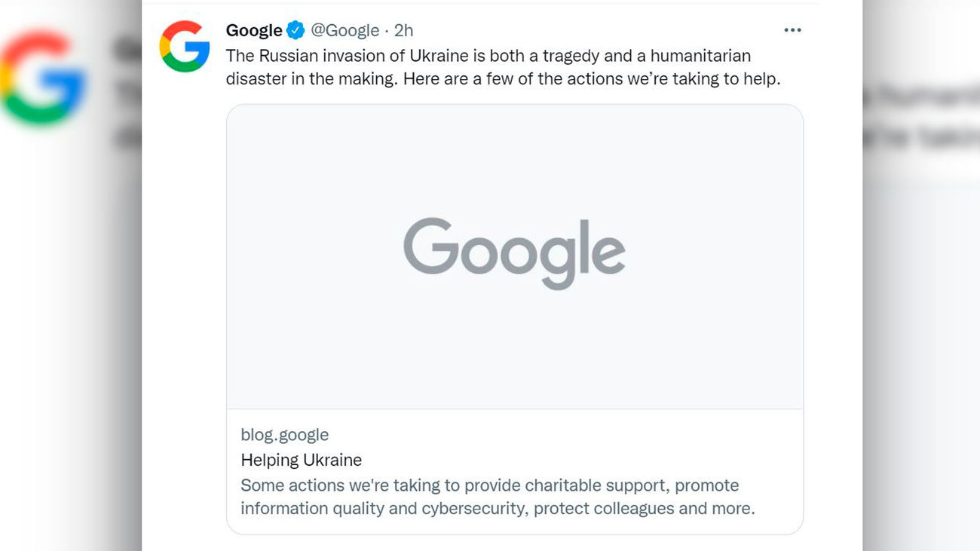The height and width of the screenshot is (551, 980).
Task: Open the Helping Ukraine article headline
Action: click(x=300, y=460)
